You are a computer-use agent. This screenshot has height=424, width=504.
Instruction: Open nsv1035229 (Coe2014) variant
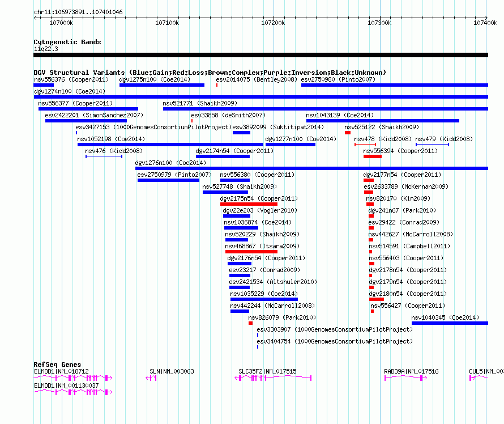tap(264, 294)
